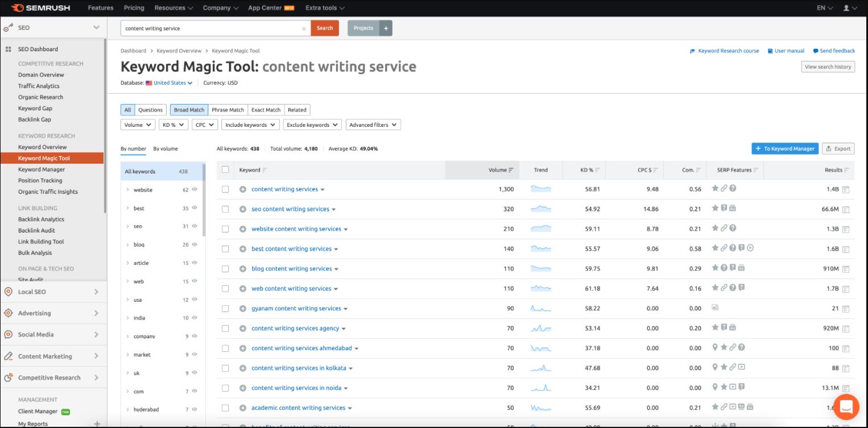Open the Include keywords dropdown
The image size is (868, 428).
coord(250,125)
